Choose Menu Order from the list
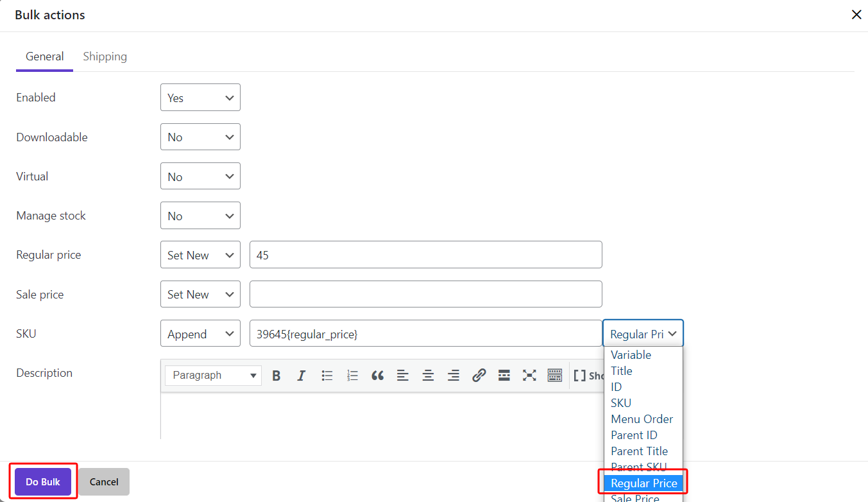The height and width of the screenshot is (502, 868). [643, 419]
